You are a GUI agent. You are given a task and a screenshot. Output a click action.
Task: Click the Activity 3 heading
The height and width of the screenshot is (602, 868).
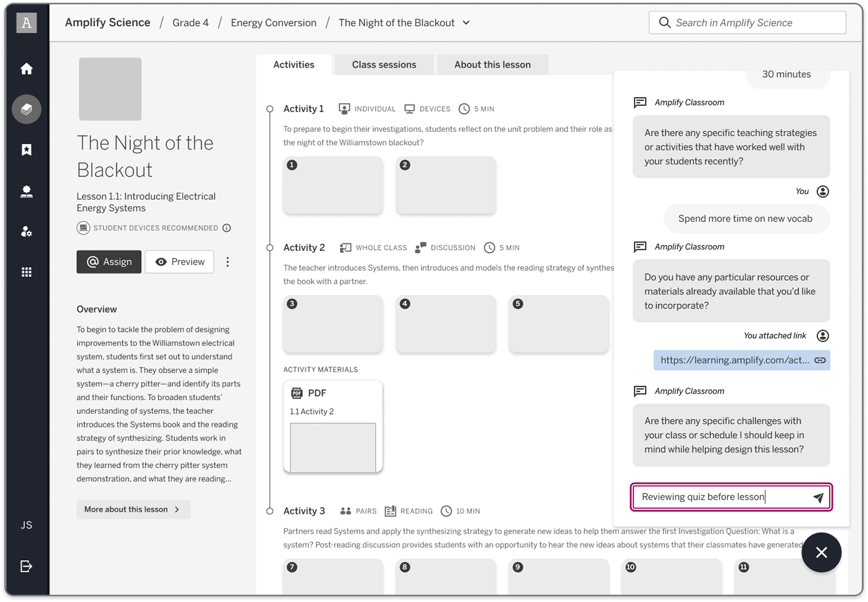click(304, 511)
